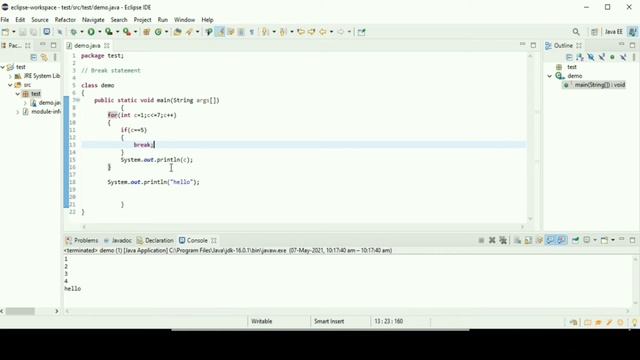640x360 pixels.
Task: Open the Run menu
Action: coord(162,20)
